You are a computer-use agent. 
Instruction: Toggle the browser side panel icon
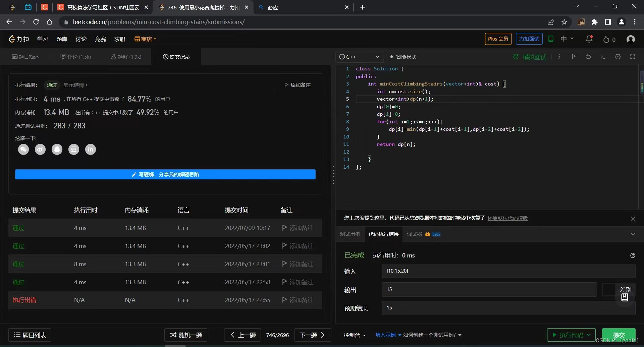[x=608, y=22]
